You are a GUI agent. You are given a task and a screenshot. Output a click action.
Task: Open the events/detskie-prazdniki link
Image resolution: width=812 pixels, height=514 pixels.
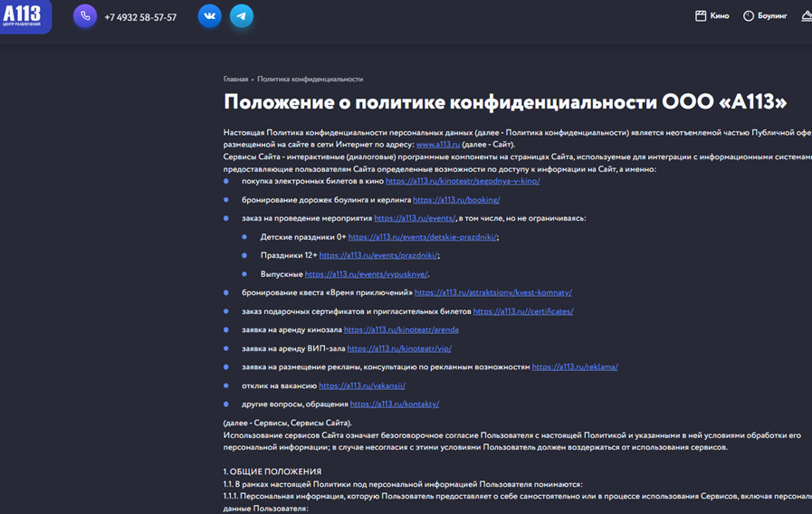coord(422,237)
